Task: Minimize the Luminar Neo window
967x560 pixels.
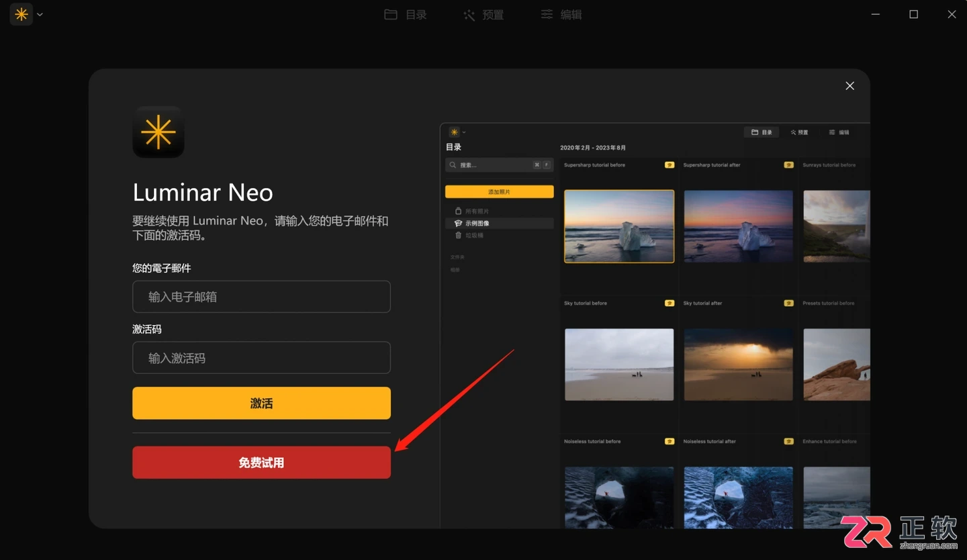Action: [x=876, y=15]
